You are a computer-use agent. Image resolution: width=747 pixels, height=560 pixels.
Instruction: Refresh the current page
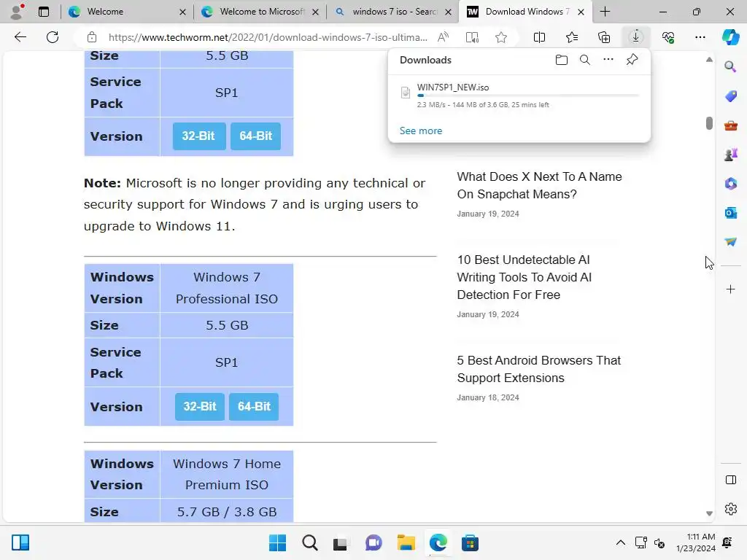click(53, 37)
